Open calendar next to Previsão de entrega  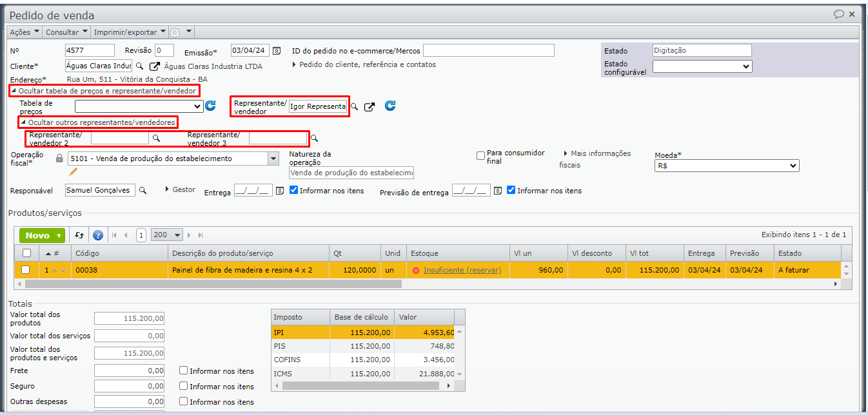coord(497,191)
